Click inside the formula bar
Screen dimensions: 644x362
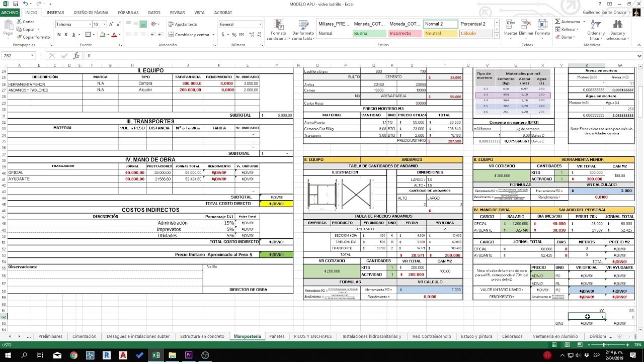(x=360, y=56)
